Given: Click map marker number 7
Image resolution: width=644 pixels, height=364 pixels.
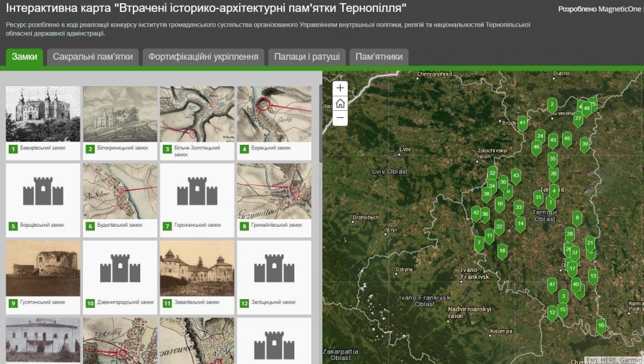Looking at the screenshot, I should [x=479, y=243].
